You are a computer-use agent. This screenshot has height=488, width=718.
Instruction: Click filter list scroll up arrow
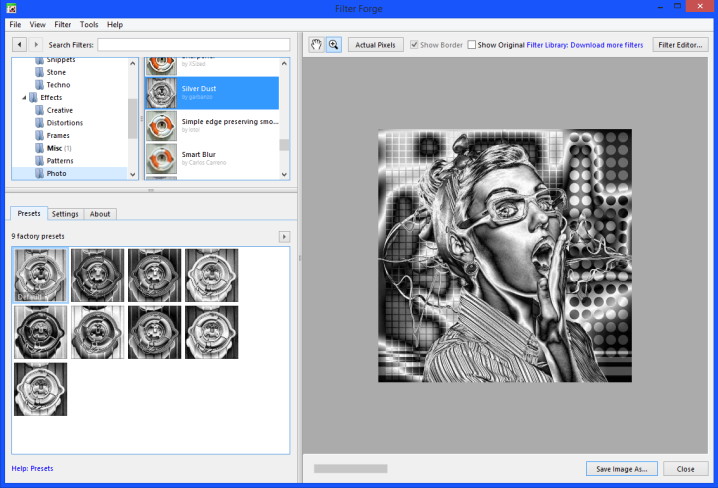[x=284, y=63]
